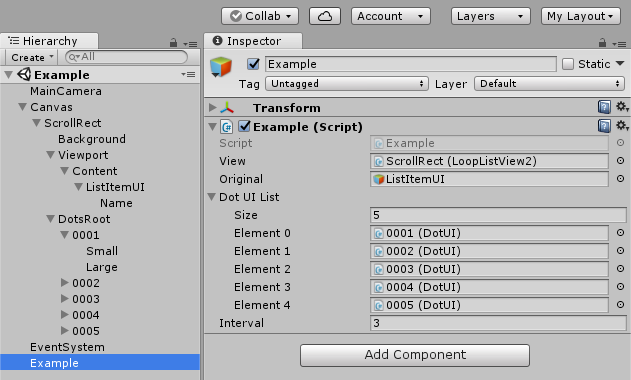Image resolution: width=631 pixels, height=380 pixels.
Task: Click object picker circle for Element 1
Action: click(621, 250)
